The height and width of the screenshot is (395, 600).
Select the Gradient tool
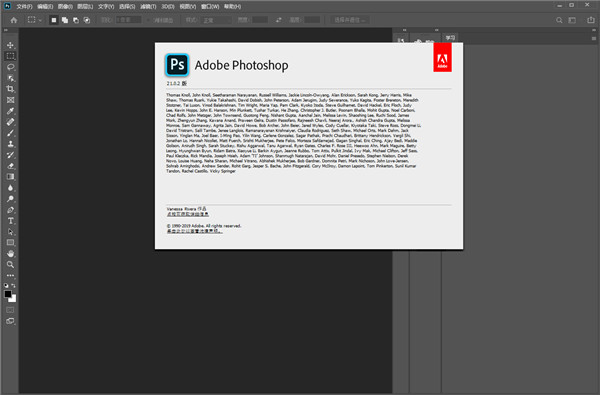pyautogui.click(x=10, y=177)
